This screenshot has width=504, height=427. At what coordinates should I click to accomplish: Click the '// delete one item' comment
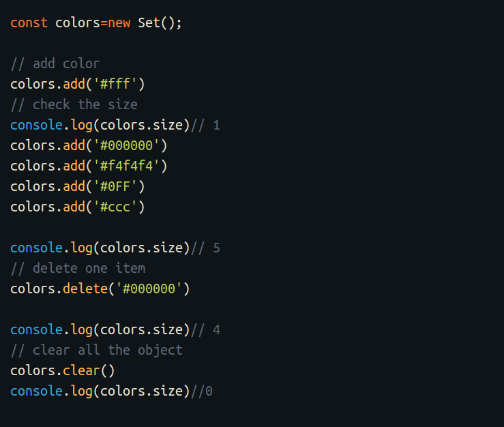coord(78,268)
